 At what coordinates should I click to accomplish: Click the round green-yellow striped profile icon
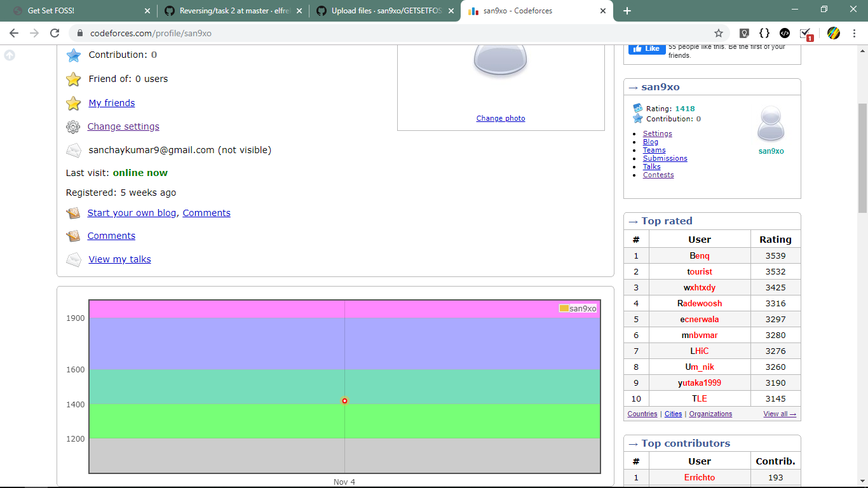pos(834,33)
